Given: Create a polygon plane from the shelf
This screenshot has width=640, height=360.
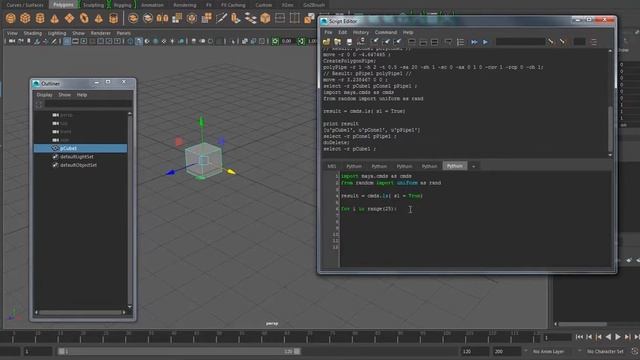Looking at the screenshot, I should [x=69, y=18].
